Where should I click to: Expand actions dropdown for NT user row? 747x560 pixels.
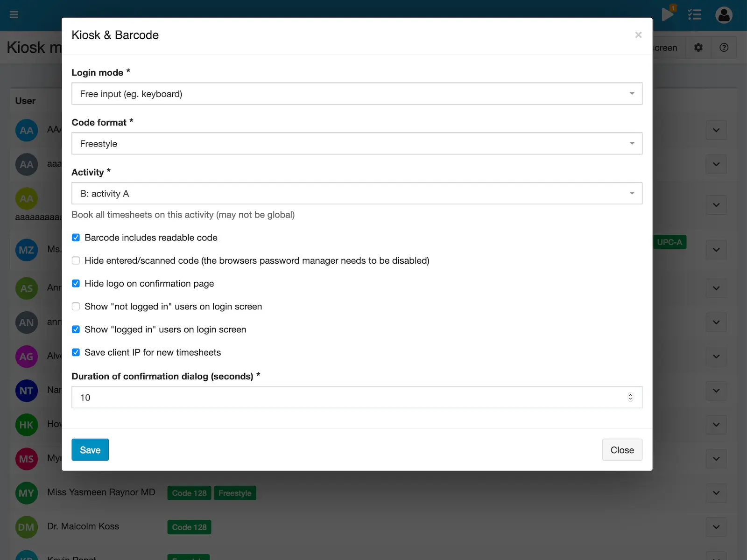pos(716,391)
